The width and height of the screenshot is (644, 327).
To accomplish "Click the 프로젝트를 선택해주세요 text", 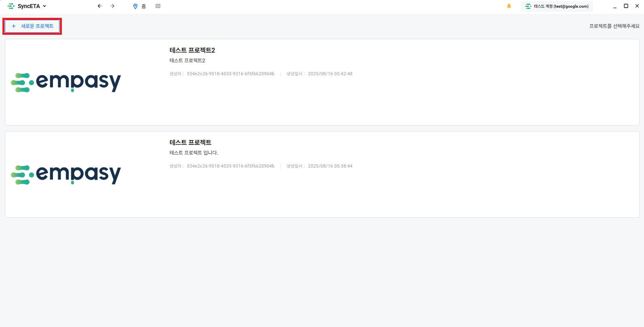I will (614, 26).
